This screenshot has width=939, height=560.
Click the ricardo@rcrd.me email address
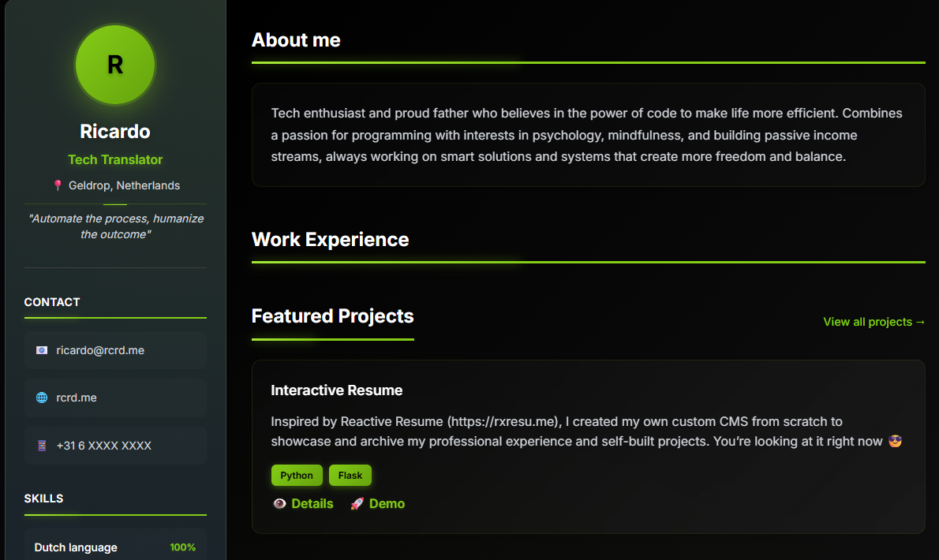point(100,350)
